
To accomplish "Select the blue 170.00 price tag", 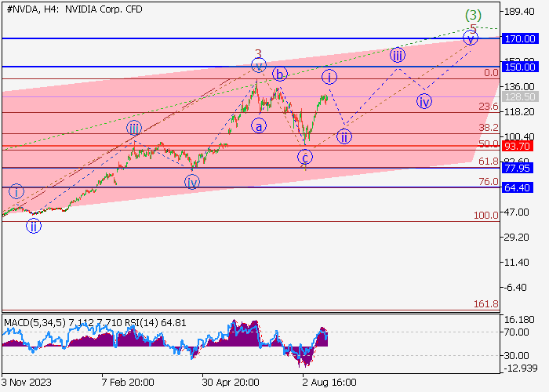I will coord(520,38).
